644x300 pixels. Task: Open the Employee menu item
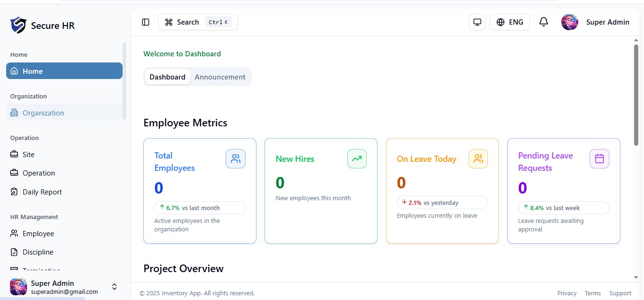(x=38, y=233)
